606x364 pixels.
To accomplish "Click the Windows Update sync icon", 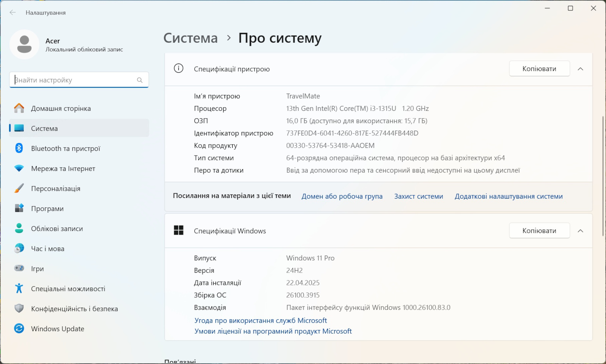I will pyautogui.click(x=19, y=328).
